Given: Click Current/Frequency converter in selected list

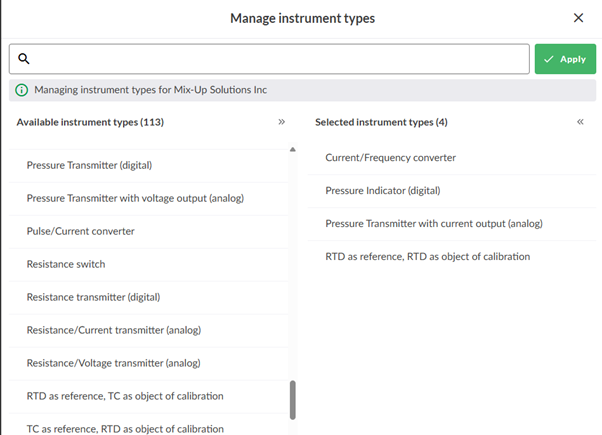Looking at the screenshot, I should tap(391, 158).
